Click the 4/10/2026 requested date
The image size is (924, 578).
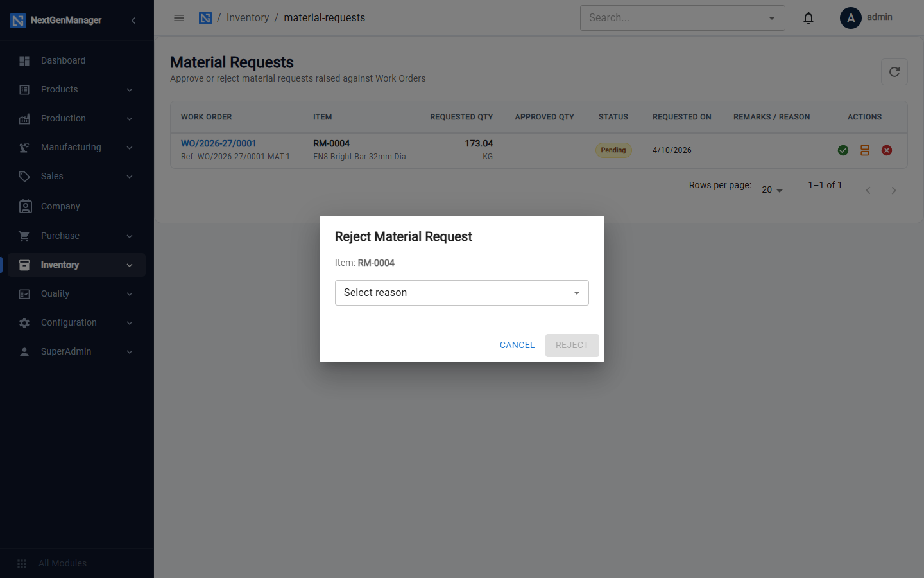pyautogui.click(x=672, y=150)
